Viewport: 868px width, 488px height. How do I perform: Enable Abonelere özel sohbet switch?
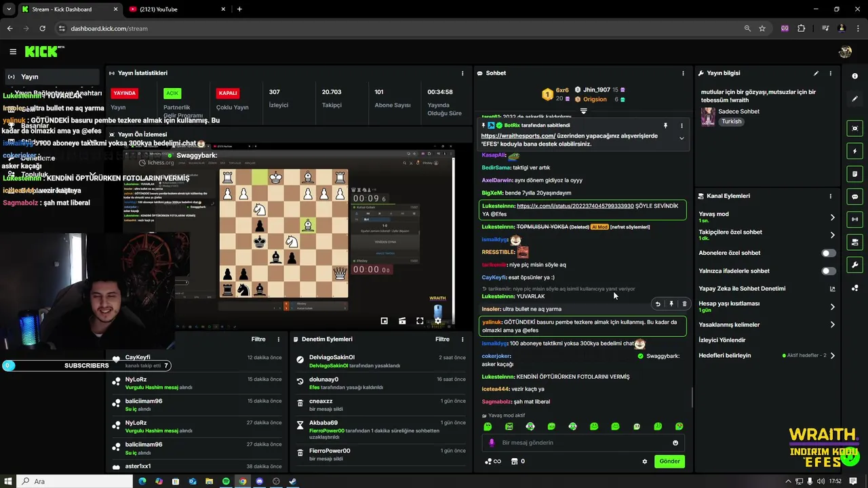tap(829, 253)
